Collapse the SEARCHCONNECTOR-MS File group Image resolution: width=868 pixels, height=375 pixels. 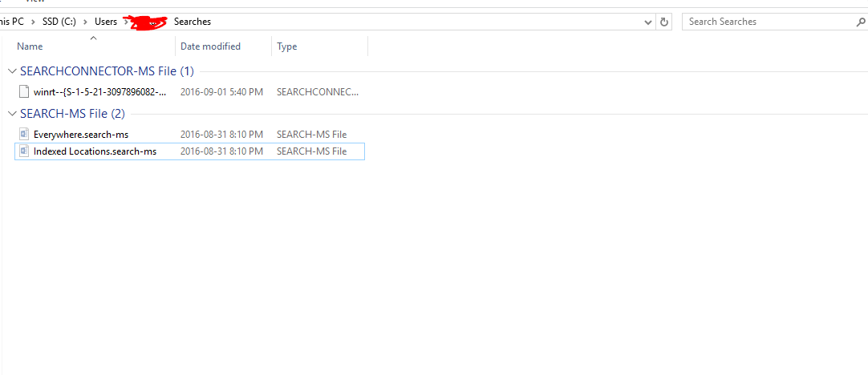pos(12,71)
